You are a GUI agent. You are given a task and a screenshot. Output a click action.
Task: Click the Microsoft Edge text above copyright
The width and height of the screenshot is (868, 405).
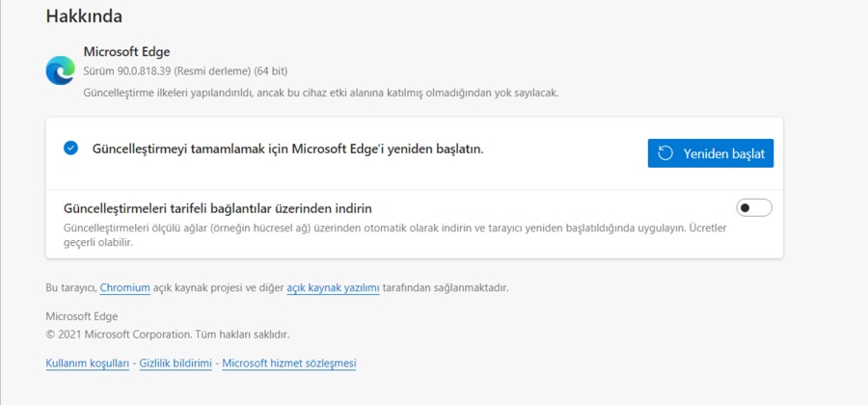coord(81,316)
